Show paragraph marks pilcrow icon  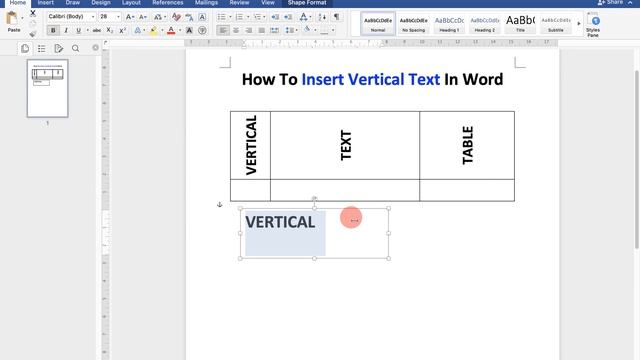pyautogui.click(x=336, y=17)
